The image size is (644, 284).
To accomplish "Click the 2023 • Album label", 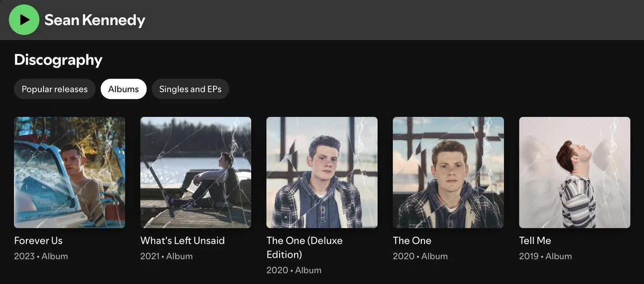I will (x=41, y=256).
